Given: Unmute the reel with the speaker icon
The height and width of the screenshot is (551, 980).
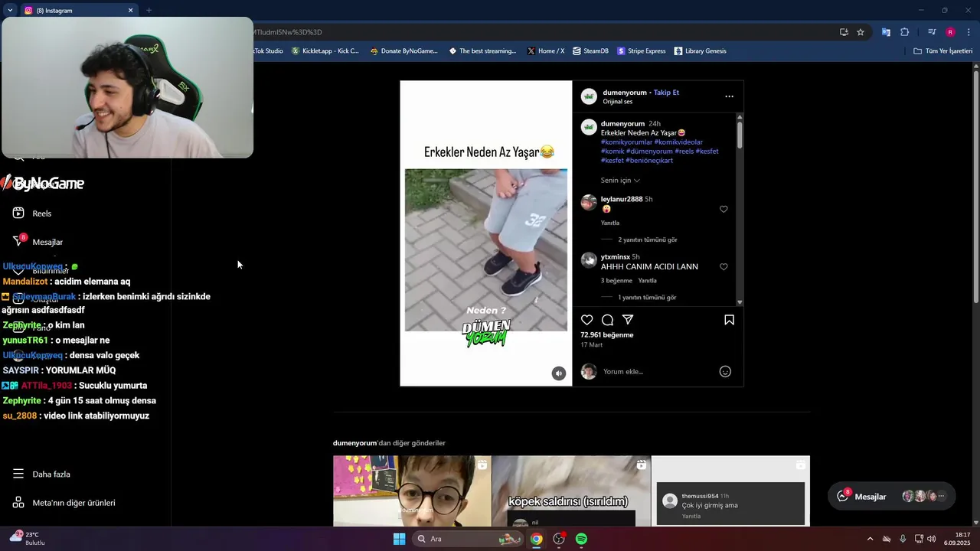Looking at the screenshot, I should pos(559,373).
